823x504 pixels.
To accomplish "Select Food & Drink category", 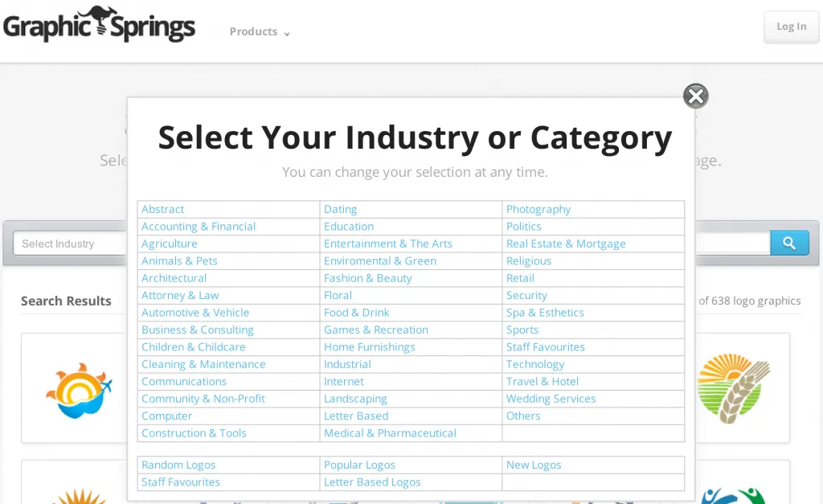I will 357,313.
